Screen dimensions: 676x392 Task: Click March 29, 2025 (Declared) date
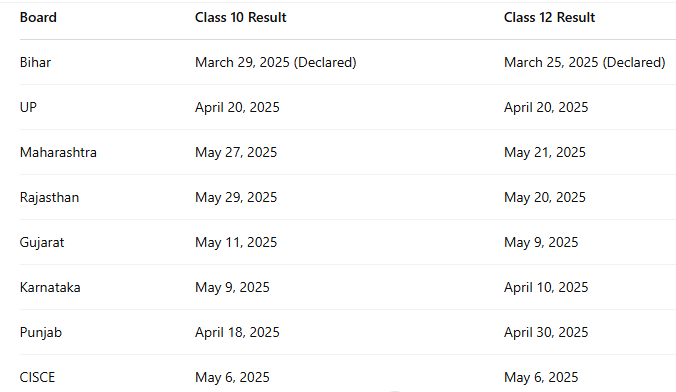pyautogui.click(x=275, y=63)
